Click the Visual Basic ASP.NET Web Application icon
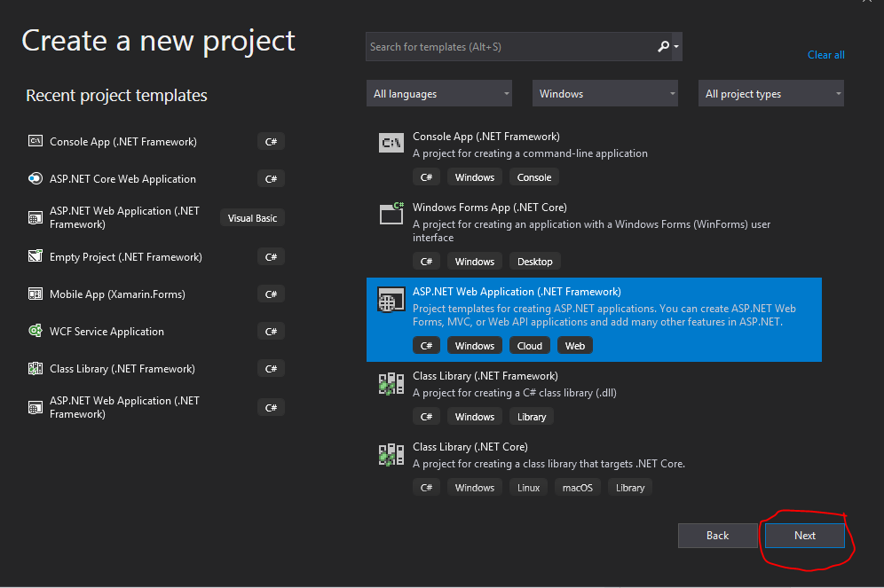This screenshot has height=588, width=884. click(x=36, y=218)
